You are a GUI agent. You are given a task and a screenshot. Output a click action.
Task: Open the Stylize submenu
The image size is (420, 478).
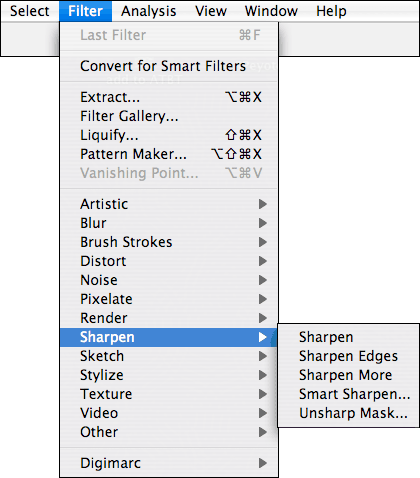coord(169,375)
